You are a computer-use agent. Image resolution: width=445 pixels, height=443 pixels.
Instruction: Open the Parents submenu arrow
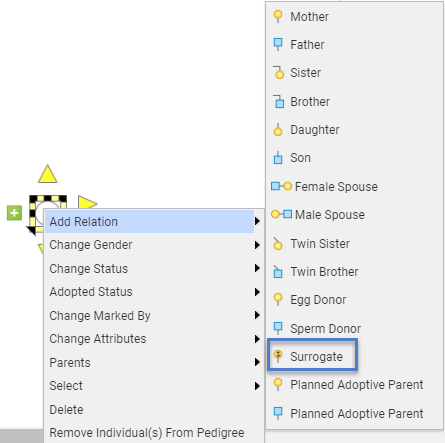click(257, 362)
